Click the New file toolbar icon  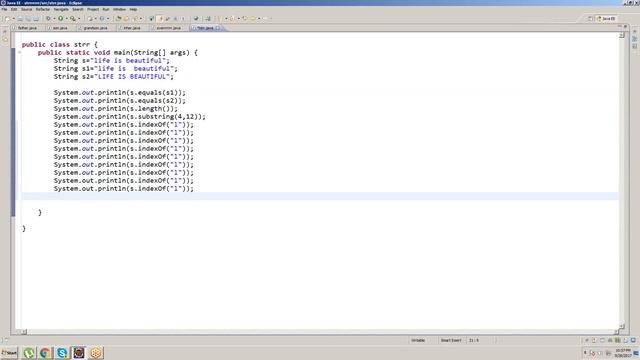pos(7,18)
